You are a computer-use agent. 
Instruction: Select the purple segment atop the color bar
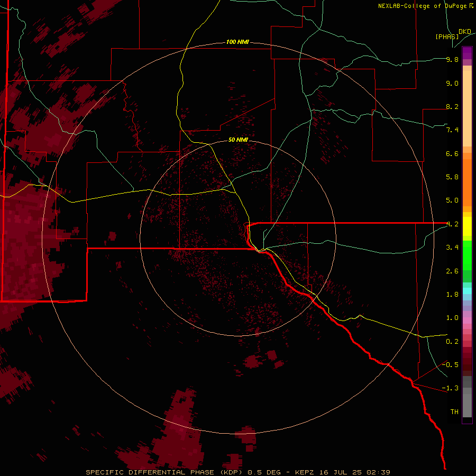(467, 53)
